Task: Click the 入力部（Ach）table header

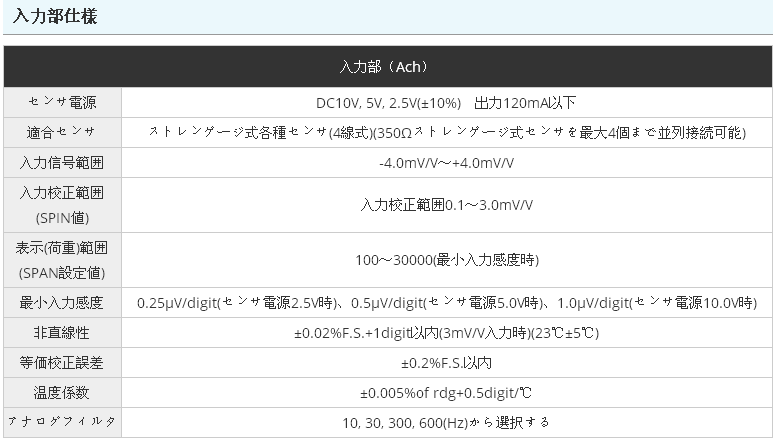Action: coord(386,67)
